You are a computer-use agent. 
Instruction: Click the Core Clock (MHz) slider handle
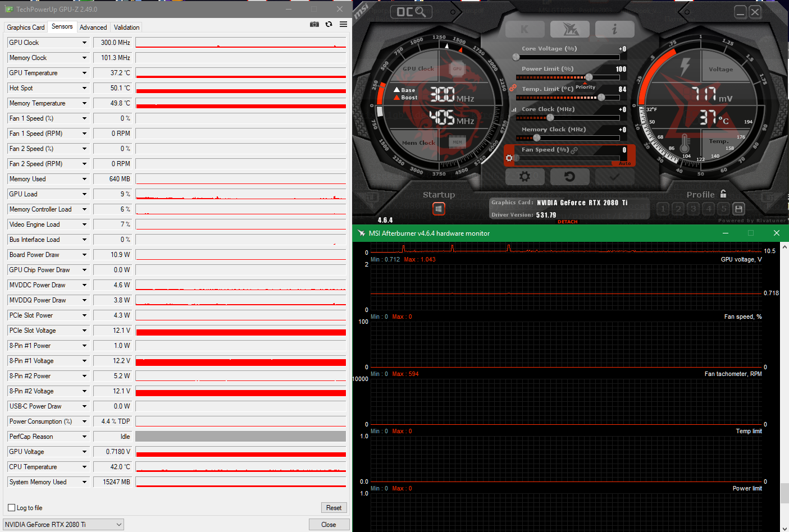pos(550,118)
